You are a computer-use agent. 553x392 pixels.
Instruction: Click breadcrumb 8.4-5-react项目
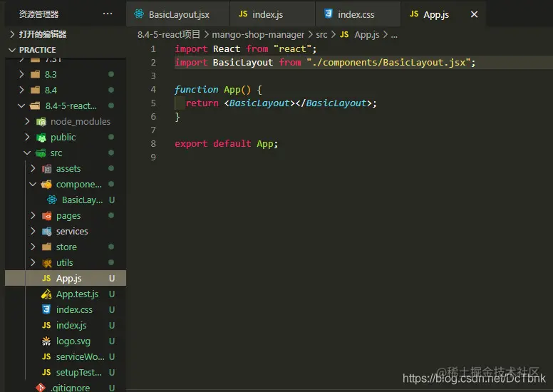pos(169,35)
